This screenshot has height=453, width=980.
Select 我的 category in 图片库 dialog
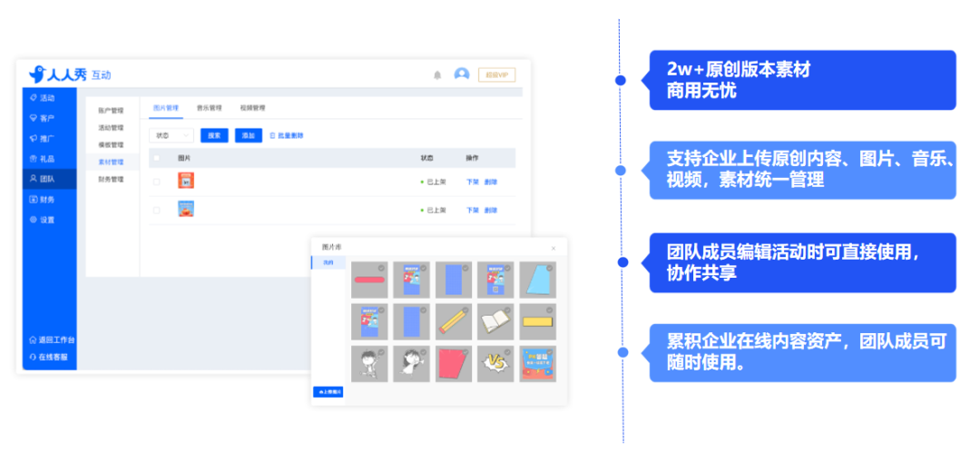328,262
